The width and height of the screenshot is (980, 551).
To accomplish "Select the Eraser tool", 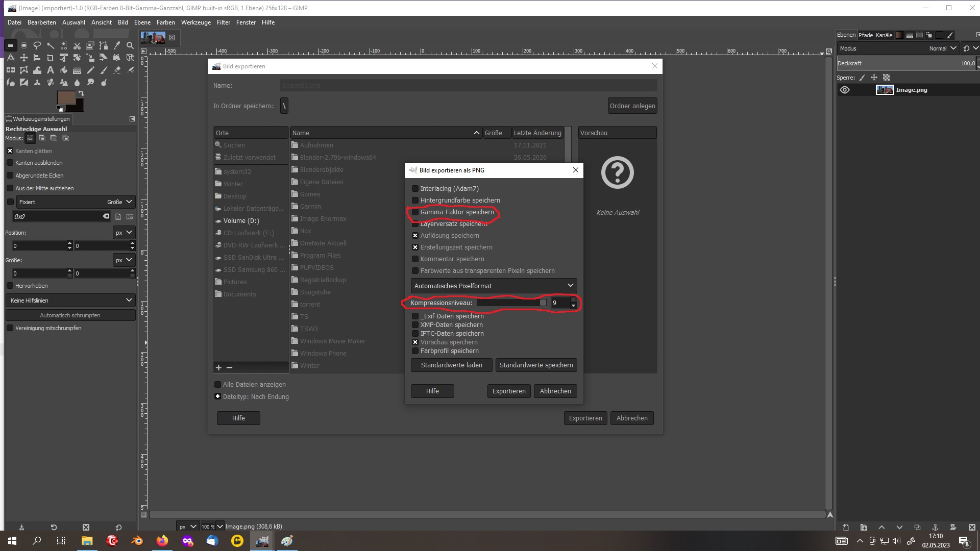I will (117, 70).
